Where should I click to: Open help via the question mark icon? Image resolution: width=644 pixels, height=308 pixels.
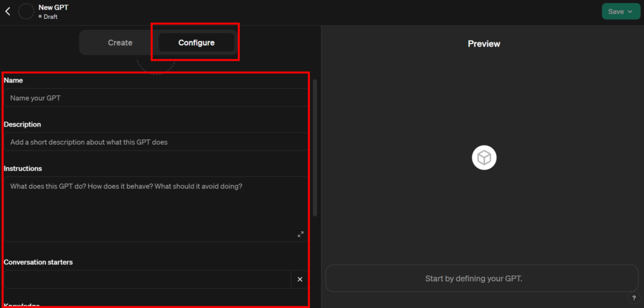point(634,298)
